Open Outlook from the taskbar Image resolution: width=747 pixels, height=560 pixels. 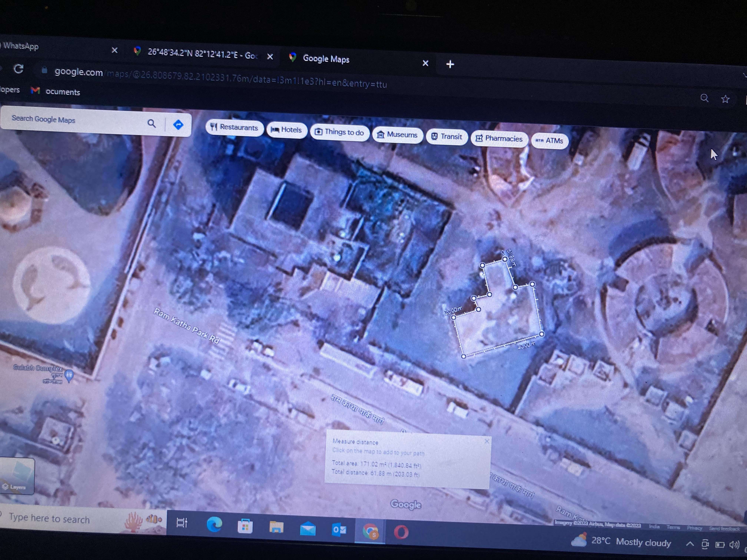339,530
